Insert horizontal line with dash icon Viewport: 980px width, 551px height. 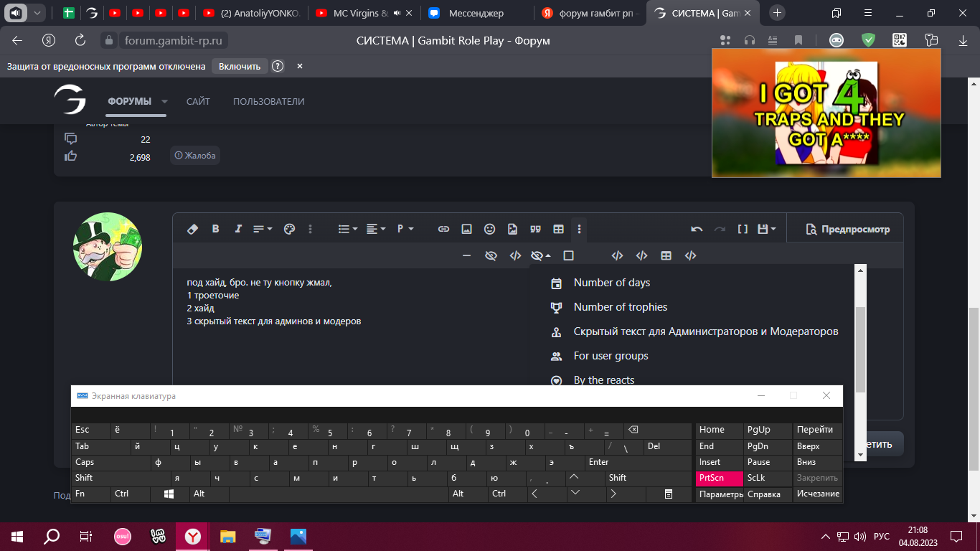(x=466, y=255)
